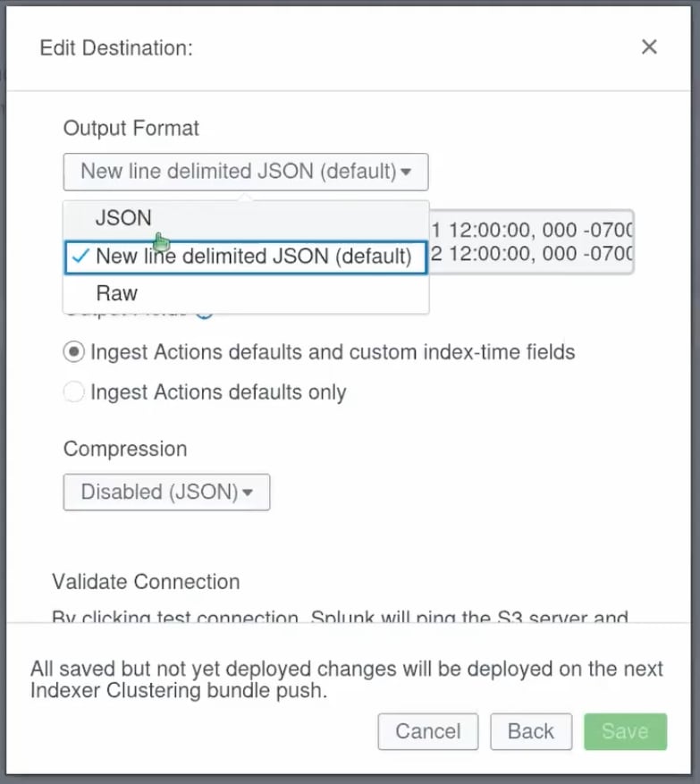Image resolution: width=700 pixels, height=784 pixels.
Task: Click the Output Fields info icon
Action: click(x=204, y=311)
